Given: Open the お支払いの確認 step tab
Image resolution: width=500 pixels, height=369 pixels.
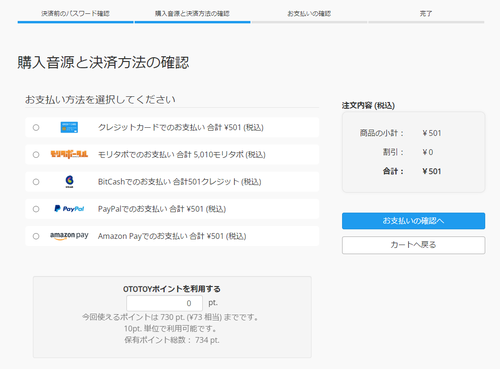Looking at the screenshot, I should [309, 14].
